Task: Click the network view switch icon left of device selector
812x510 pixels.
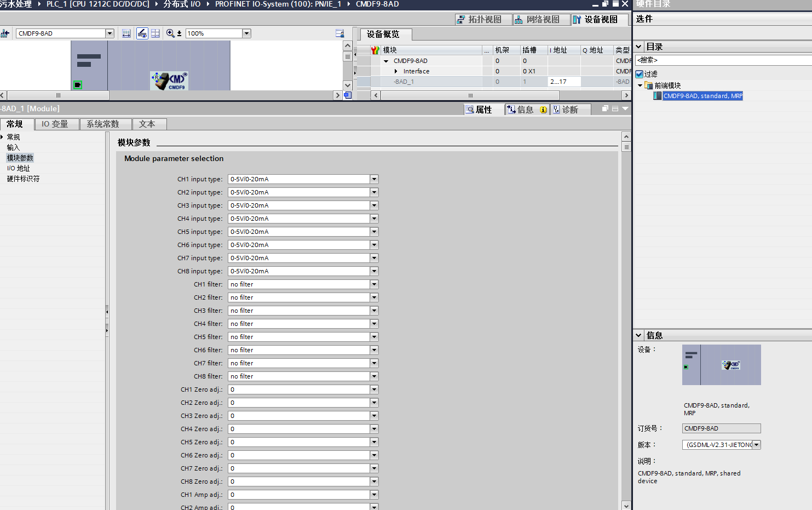Action: pyautogui.click(x=5, y=33)
